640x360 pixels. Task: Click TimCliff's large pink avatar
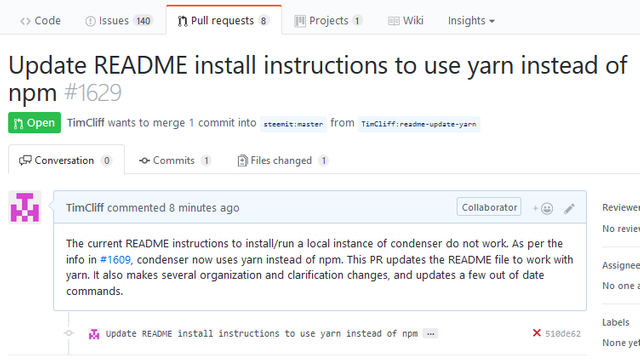point(25,207)
